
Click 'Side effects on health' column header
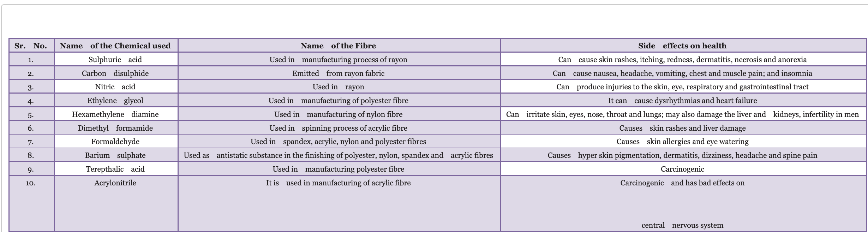pyautogui.click(x=683, y=46)
